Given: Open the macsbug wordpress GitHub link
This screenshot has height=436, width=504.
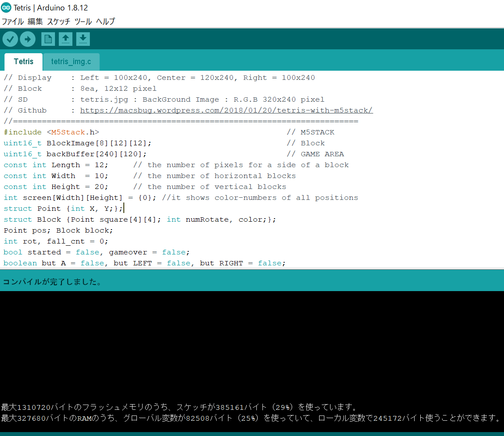Looking at the screenshot, I should coord(226,110).
